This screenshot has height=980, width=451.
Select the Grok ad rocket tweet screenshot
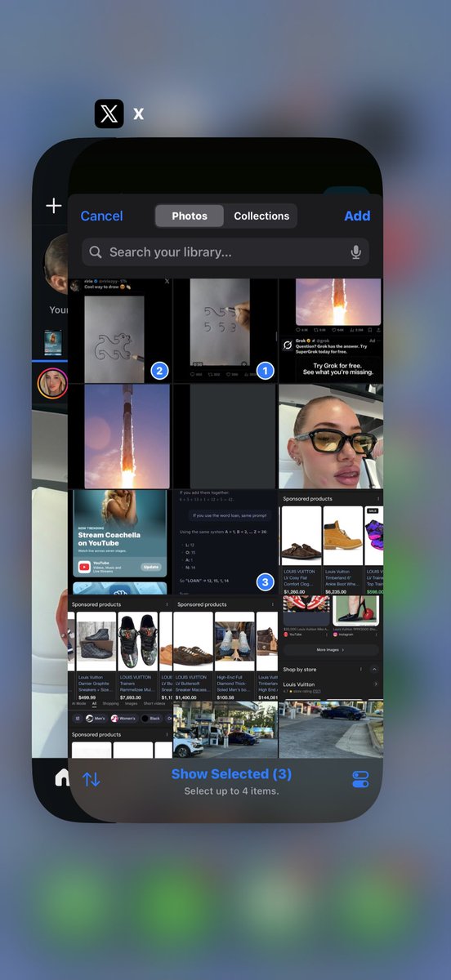click(331, 331)
